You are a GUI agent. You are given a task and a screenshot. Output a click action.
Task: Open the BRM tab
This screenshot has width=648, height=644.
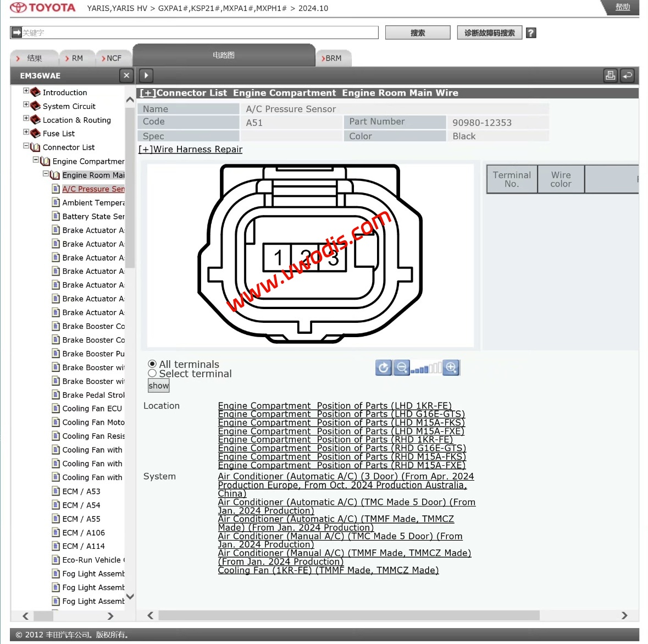(x=333, y=58)
